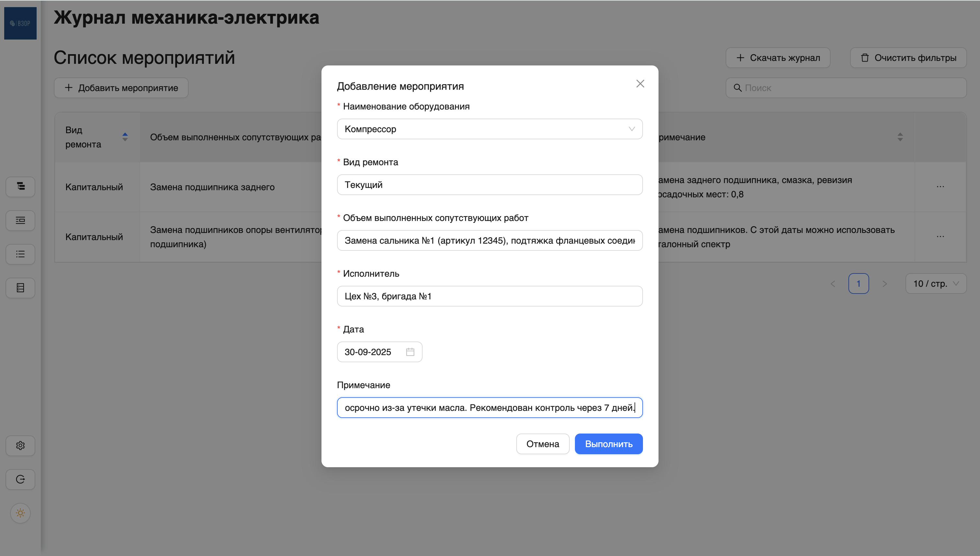Open the row actions menu for Замена подшипника заднего
The image size is (980, 556).
point(941,187)
